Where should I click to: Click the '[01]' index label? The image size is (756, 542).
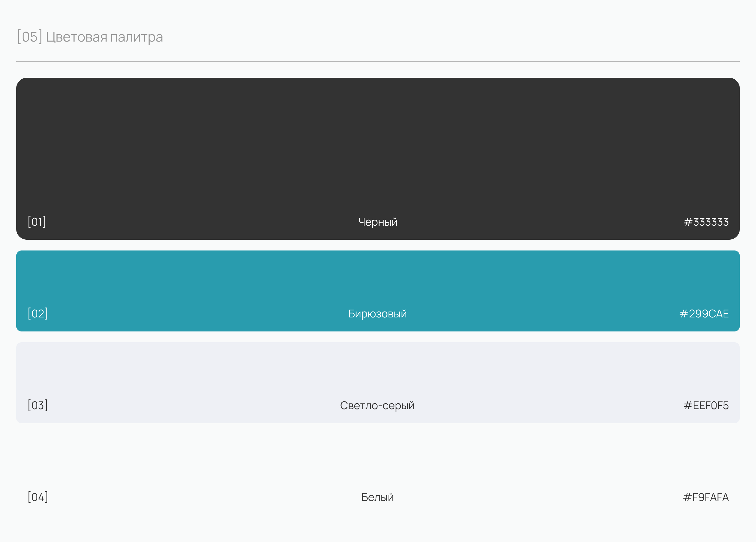pyautogui.click(x=37, y=222)
